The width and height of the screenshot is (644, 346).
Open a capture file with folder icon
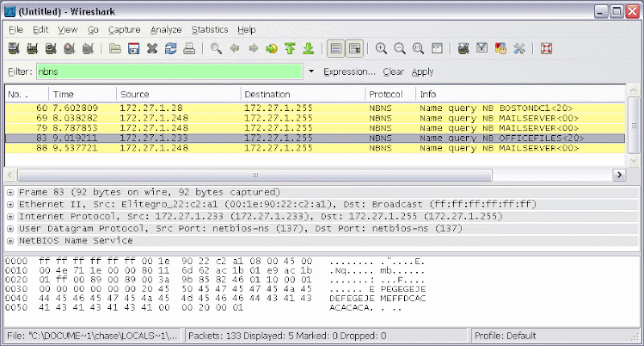click(115, 49)
